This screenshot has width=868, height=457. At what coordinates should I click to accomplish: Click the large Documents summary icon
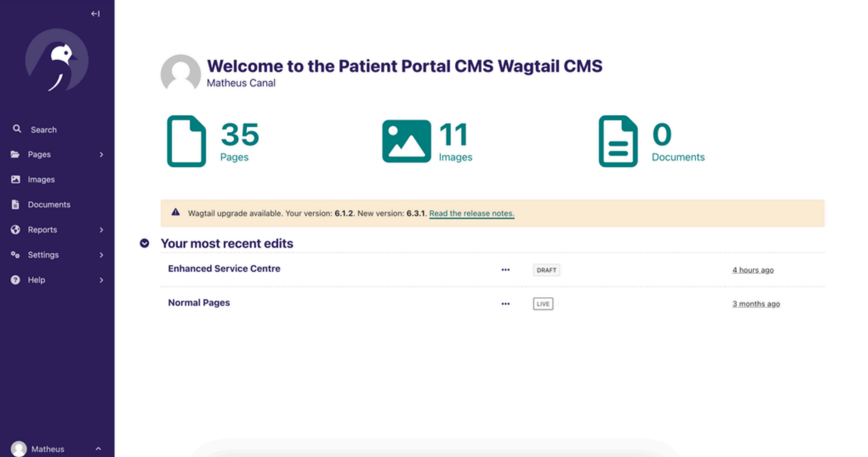pos(618,141)
